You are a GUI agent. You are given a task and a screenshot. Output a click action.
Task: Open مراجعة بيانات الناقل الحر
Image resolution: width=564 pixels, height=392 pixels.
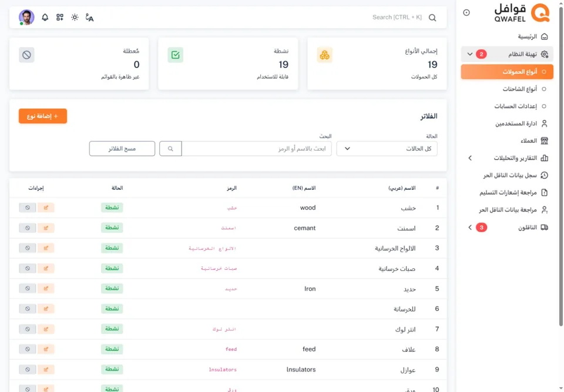pos(507,210)
